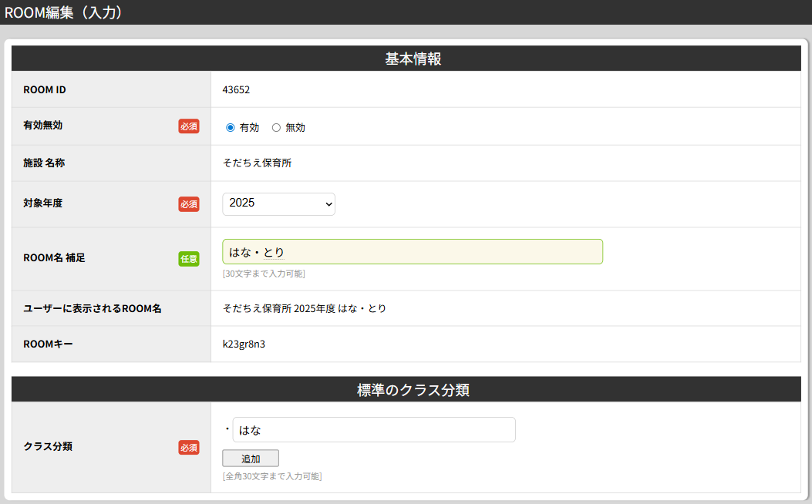
Task: Click the green 任意 badge for ROOM名 補足
Action: 189,259
